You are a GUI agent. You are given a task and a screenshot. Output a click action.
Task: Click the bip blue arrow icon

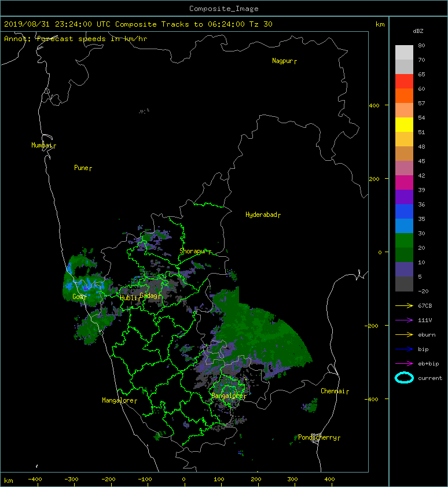click(x=404, y=349)
